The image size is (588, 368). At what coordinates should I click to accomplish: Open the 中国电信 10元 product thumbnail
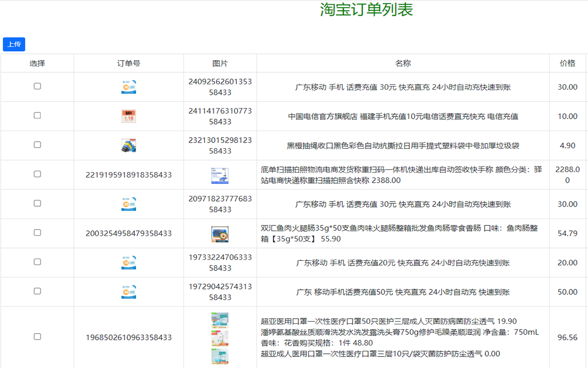coord(129,116)
